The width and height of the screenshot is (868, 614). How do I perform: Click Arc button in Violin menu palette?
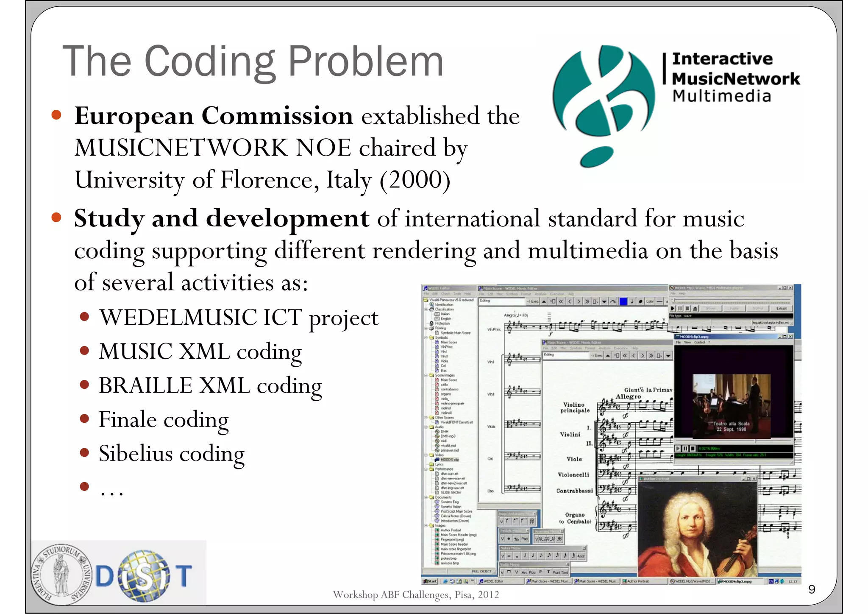pyautogui.click(x=524, y=572)
